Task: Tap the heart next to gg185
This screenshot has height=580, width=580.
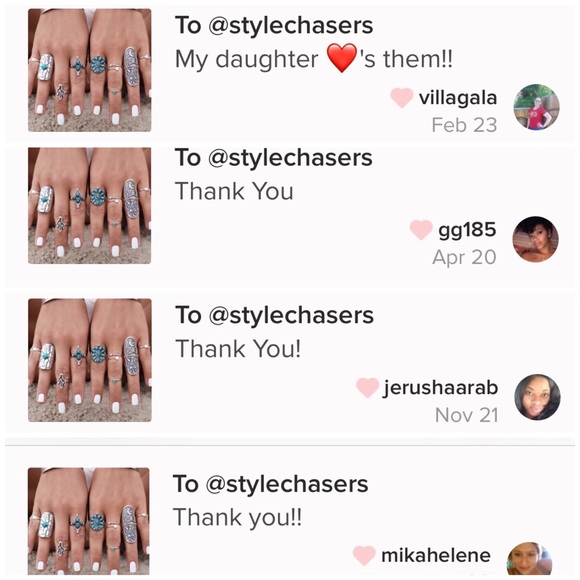Action: pos(421,230)
